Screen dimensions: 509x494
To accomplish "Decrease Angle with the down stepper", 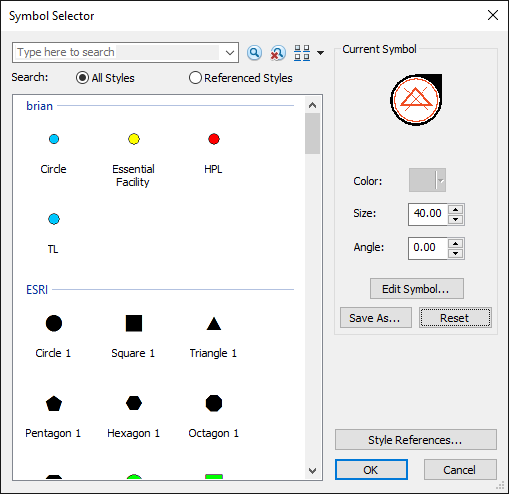I will [456, 254].
